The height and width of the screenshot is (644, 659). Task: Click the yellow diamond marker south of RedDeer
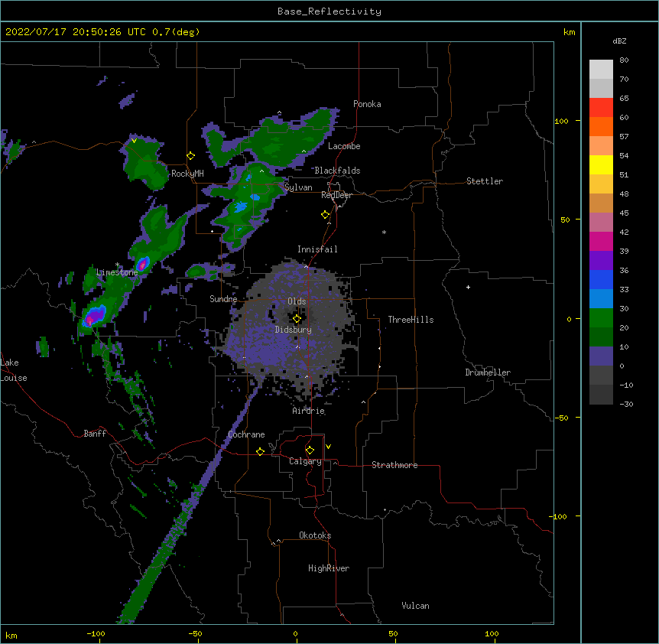(326, 215)
